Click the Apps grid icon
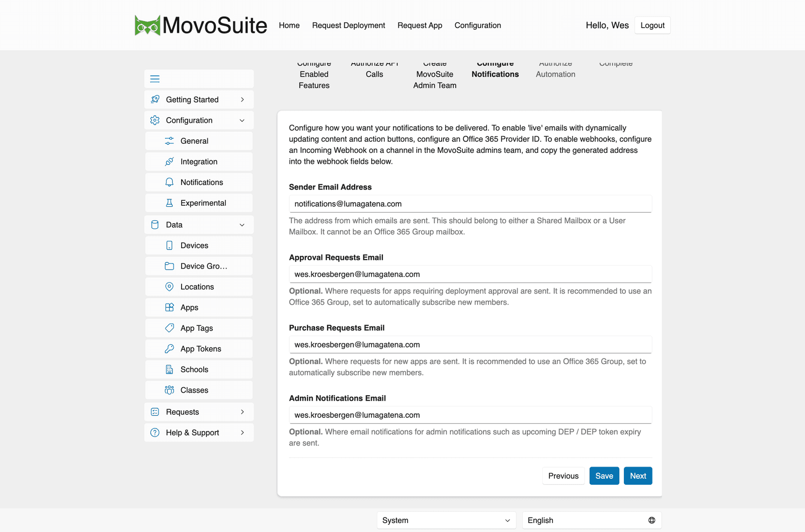This screenshot has width=805, height=532. click(x=170, y=307)
